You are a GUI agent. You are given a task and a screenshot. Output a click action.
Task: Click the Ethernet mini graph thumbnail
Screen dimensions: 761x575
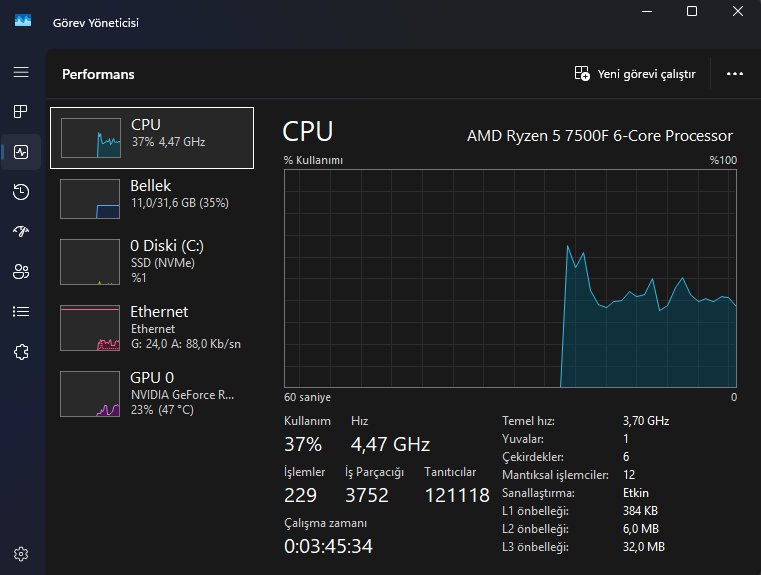coord(90,328)
